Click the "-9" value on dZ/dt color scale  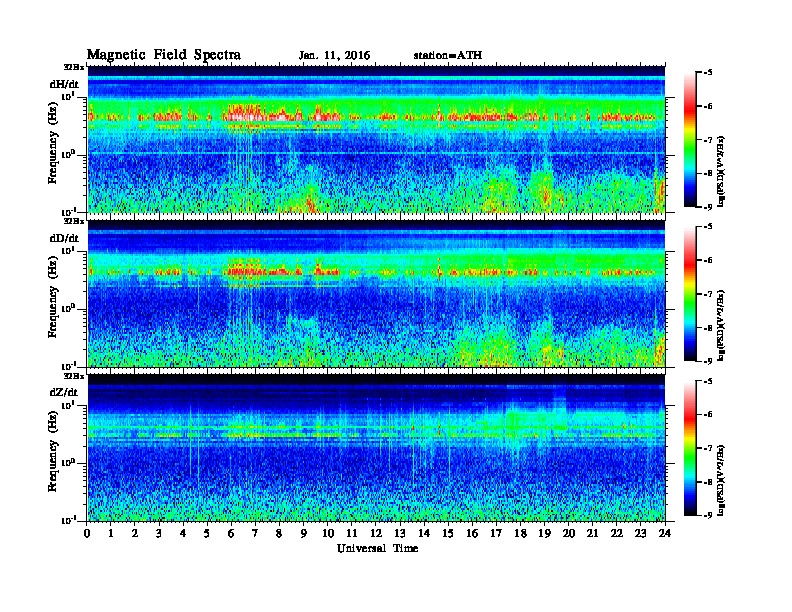pyautogui.click(x=708, y=515)
